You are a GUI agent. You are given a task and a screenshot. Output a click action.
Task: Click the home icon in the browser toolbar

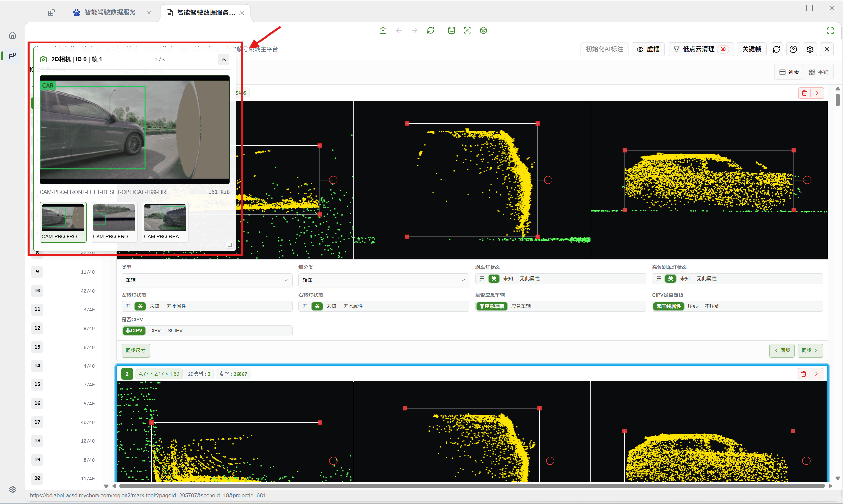(x=383, y=30)
